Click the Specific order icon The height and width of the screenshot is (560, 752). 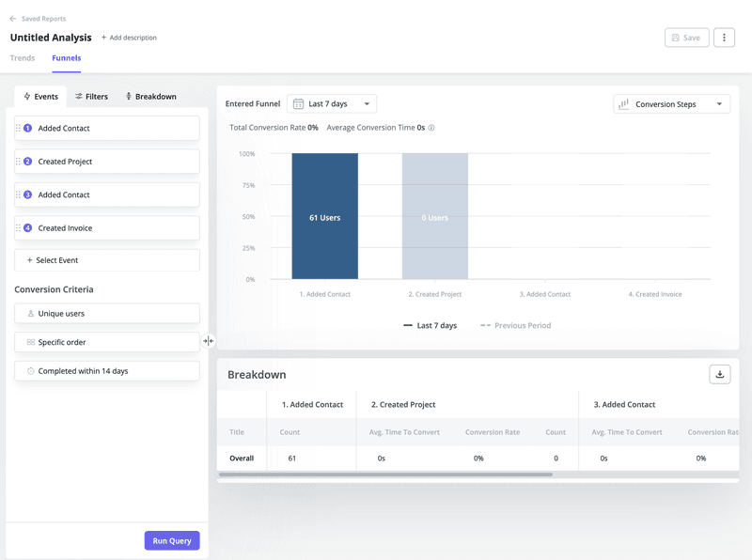coord(30,341)
